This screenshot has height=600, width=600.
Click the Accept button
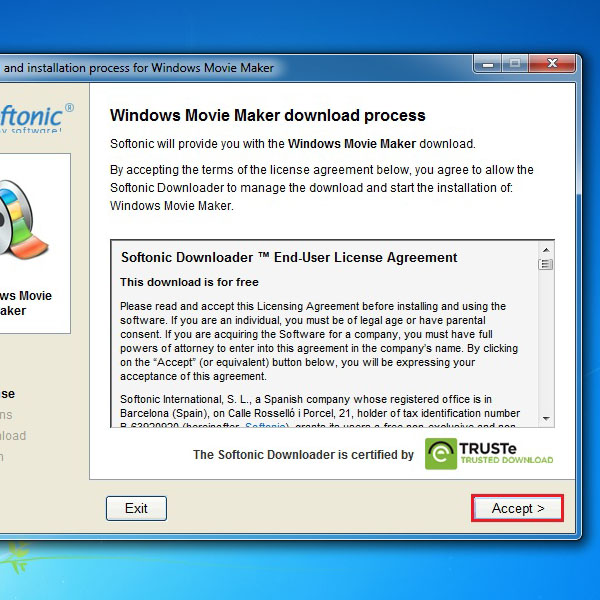tap(517, 508)
